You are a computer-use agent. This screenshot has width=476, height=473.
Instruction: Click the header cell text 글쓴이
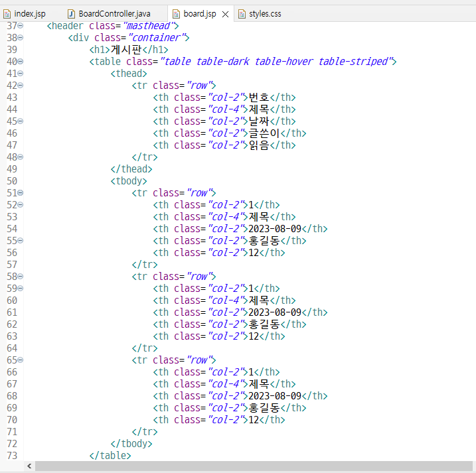coord(264,133)
